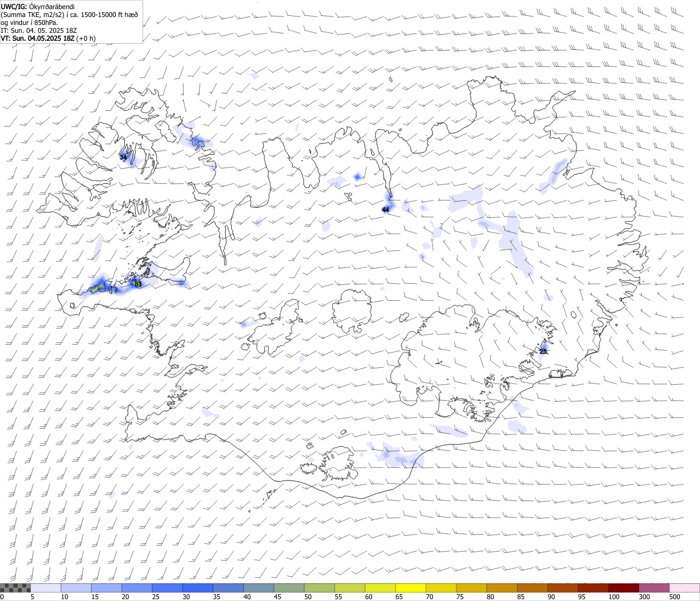This screenshot has height=601, width=700.
Task: Click the legend swatch between 40 and 45
Action: tap(259, 588)
